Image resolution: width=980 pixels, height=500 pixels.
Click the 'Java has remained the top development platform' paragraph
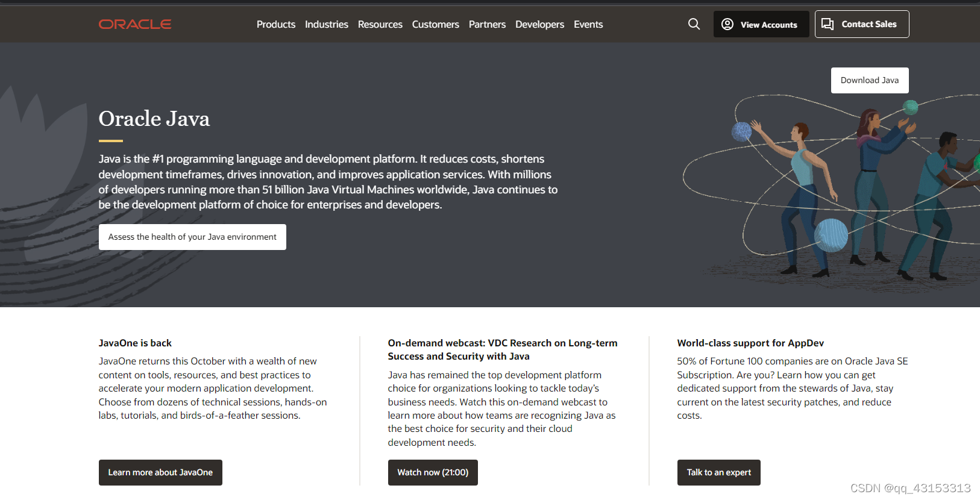(502, 408)
